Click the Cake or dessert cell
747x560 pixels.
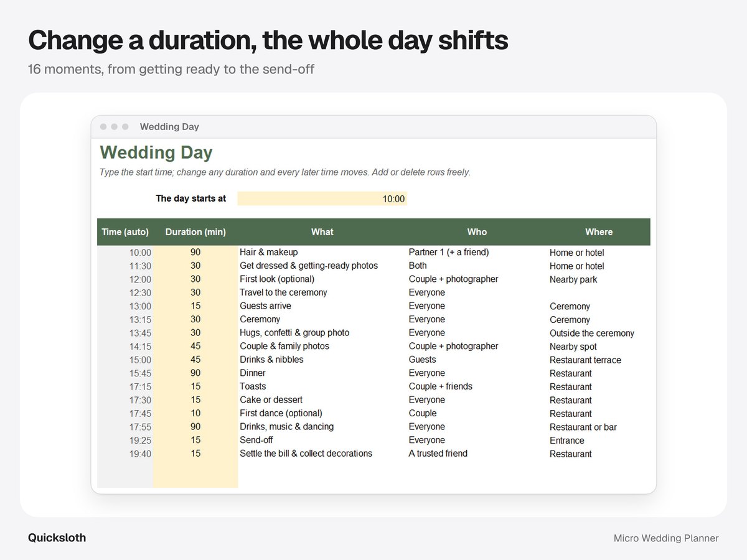coord(271,400)
